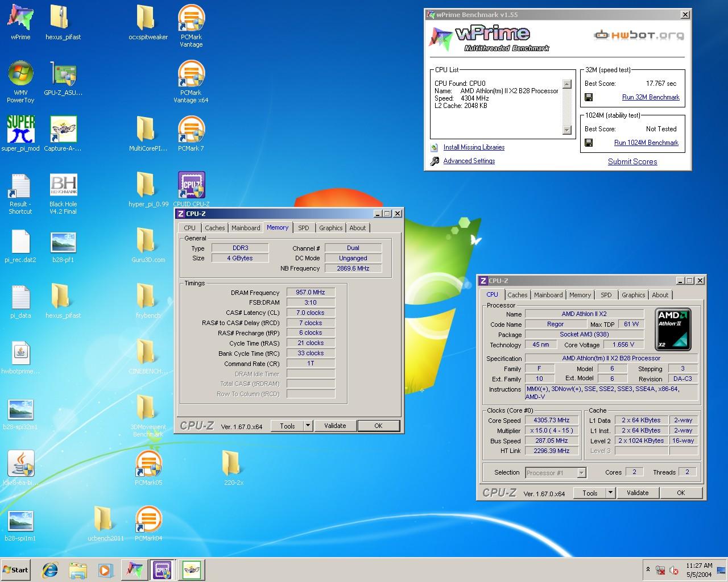Open the Capture-A shortcut icon
The image size is (728, 582).
click(63, 134)
